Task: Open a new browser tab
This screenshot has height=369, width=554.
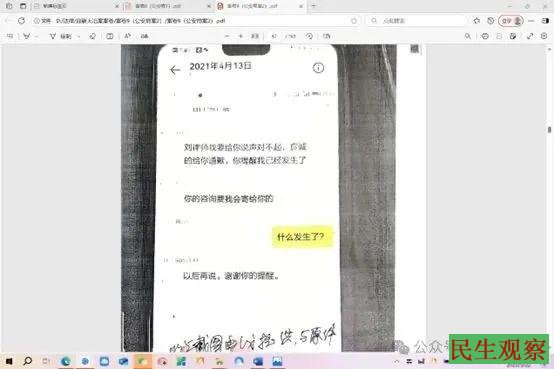Action: [313, 6]
